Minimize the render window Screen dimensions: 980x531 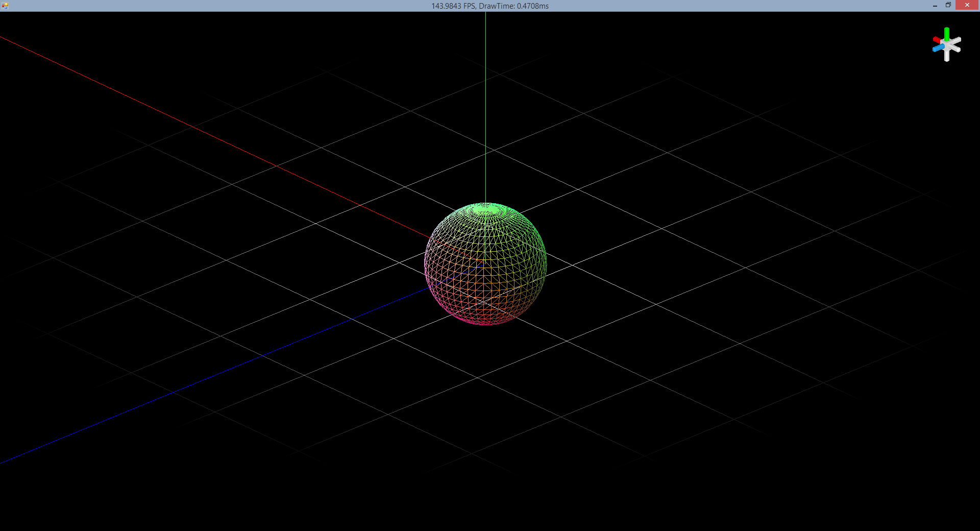(935, 6)
